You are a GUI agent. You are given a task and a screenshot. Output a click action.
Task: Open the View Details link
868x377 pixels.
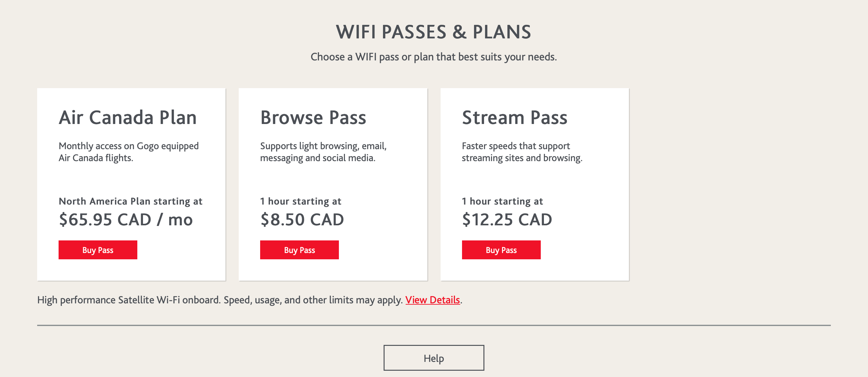[x=432, y=300]
